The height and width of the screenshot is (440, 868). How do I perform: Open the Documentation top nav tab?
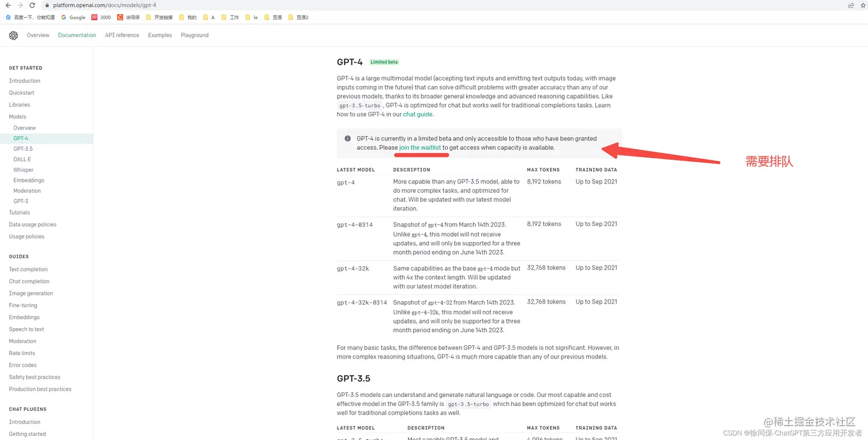[77, 35]
